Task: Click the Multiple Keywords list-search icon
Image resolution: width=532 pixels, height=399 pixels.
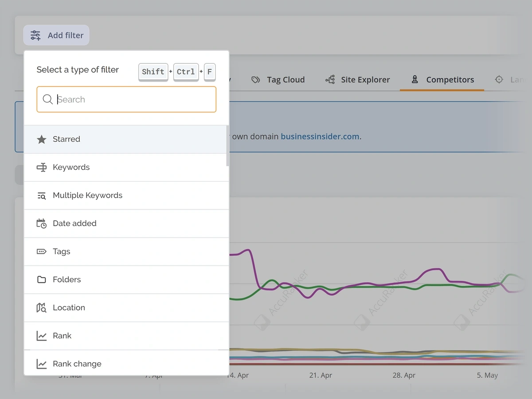Action: tap(41, 196)
